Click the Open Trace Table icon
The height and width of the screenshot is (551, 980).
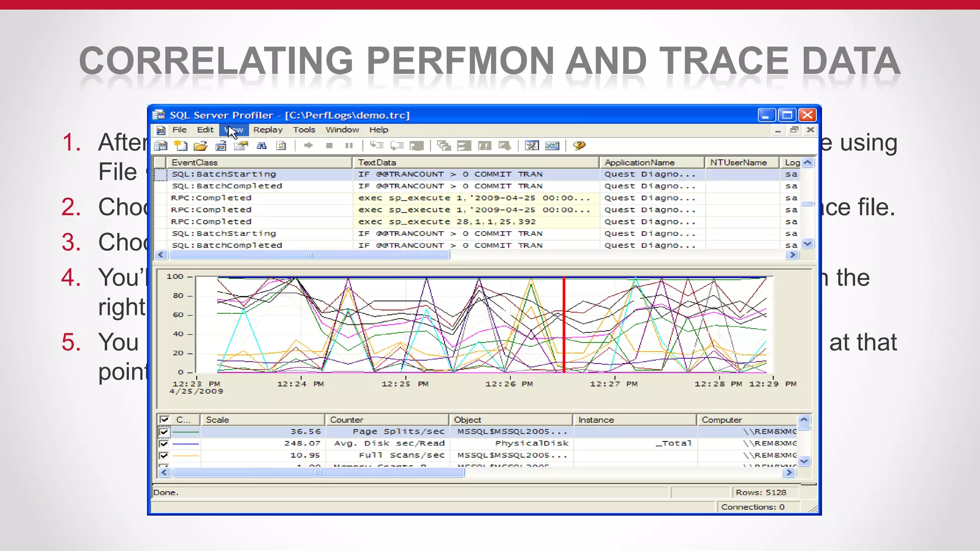(221, 146)
